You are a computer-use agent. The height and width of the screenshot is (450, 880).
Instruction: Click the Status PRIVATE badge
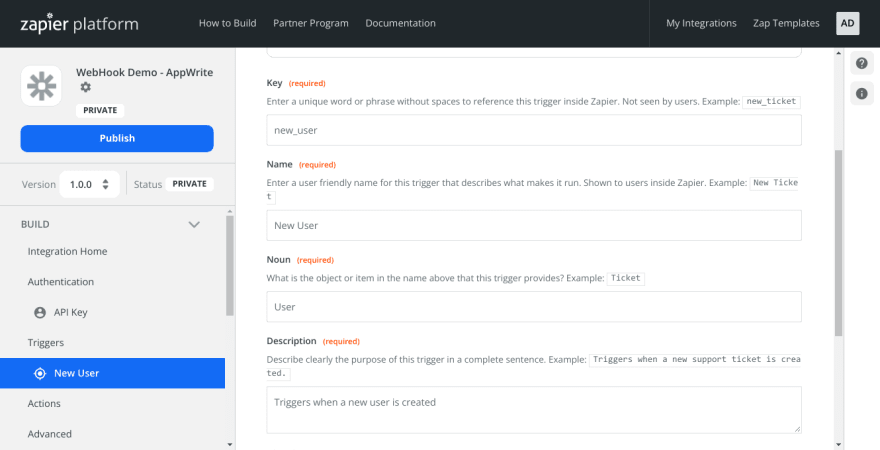[189, 184]
